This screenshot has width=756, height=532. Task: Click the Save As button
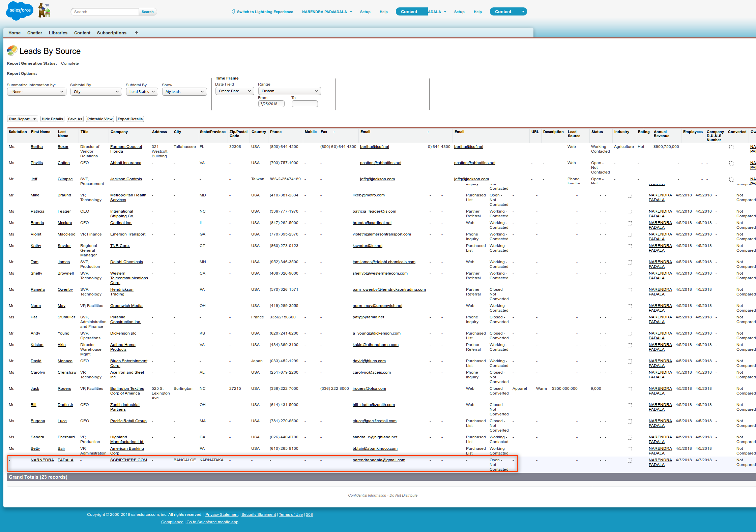[x=75, y=119]
